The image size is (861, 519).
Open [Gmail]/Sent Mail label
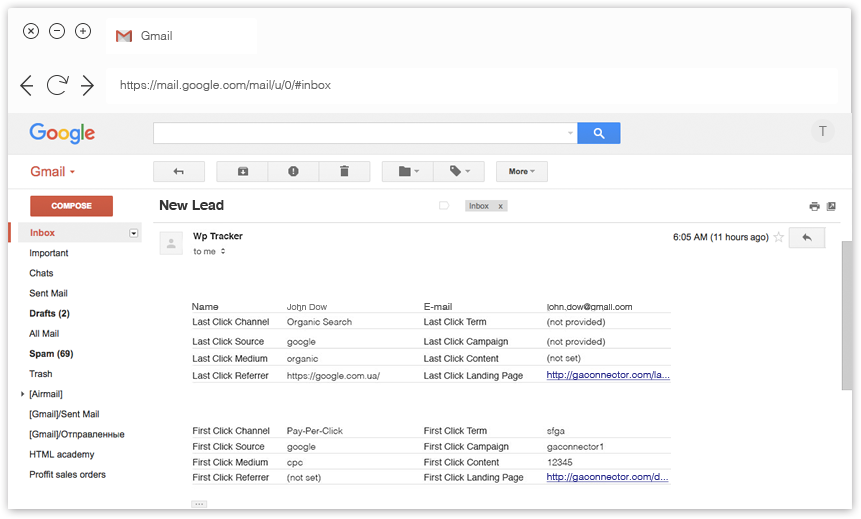pos(64,414)
